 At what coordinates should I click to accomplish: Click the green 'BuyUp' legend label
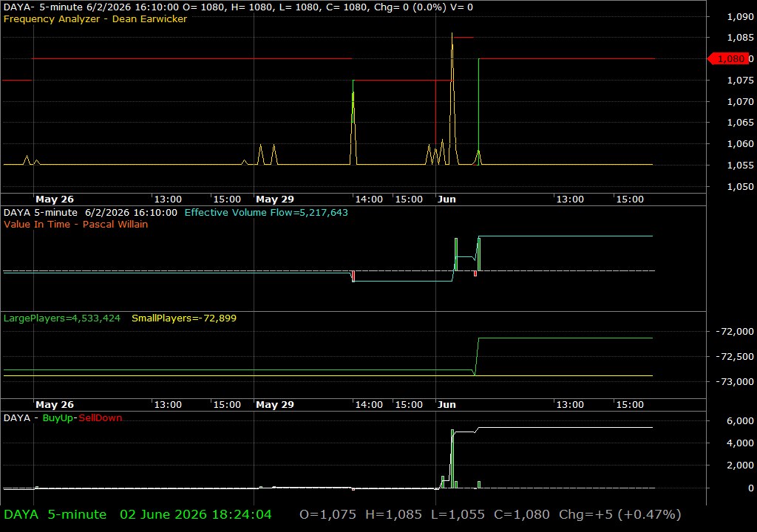click(x=58, y=418)
